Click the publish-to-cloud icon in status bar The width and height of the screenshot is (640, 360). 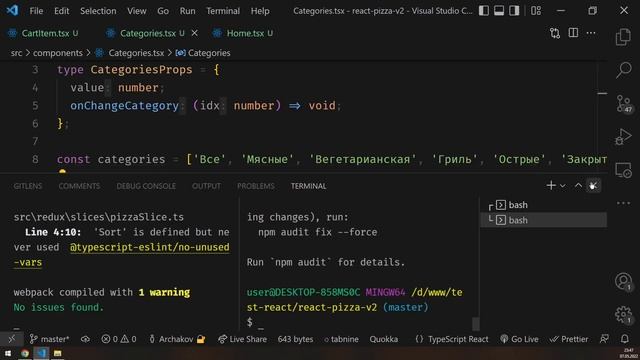[85, 339]
